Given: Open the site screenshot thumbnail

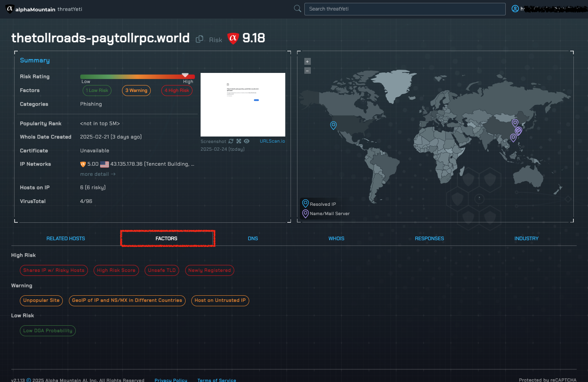Looking at the screenshot, I should tap(243, 105).
